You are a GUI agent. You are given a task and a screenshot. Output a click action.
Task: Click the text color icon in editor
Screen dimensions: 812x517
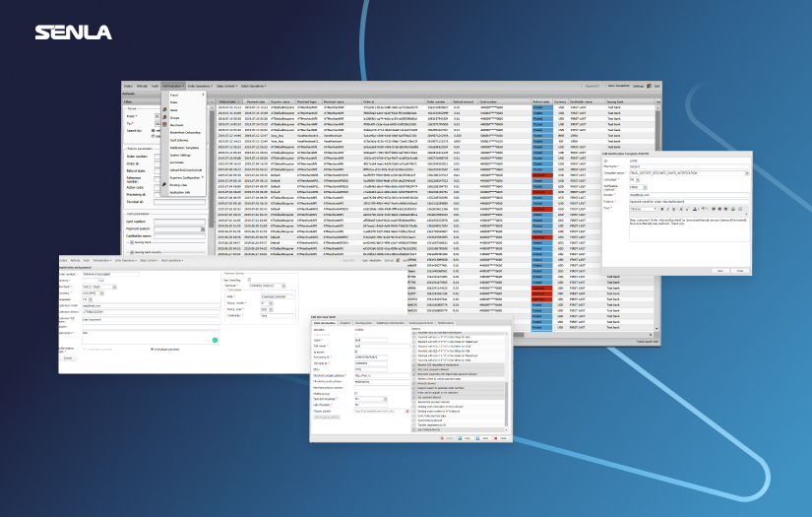pos(692,209)
